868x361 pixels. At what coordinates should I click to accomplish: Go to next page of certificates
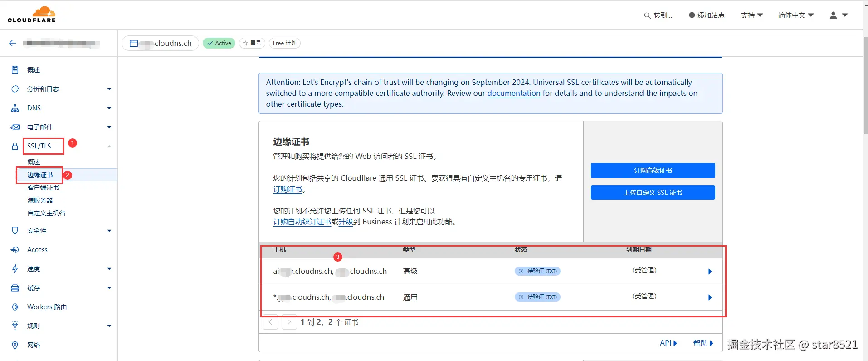[289, 322]
